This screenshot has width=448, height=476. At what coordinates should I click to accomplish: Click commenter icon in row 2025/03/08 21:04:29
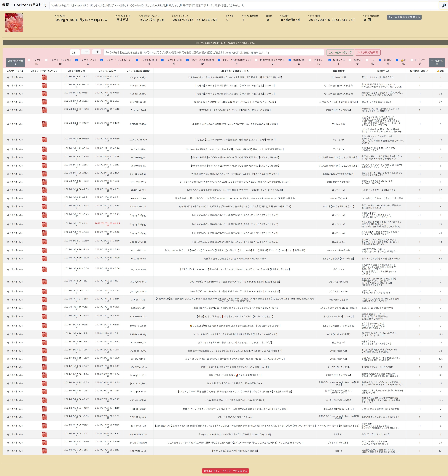[44, 124]
